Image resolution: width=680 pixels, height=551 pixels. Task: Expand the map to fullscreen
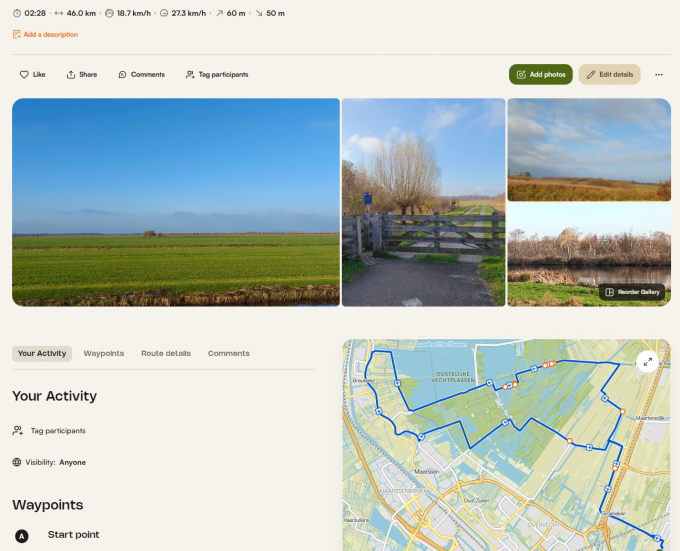648,362
